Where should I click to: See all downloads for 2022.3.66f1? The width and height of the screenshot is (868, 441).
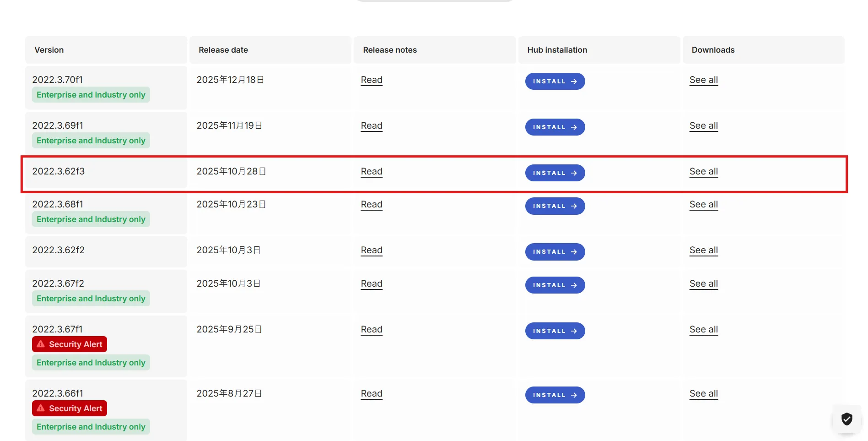pos(703,393)
